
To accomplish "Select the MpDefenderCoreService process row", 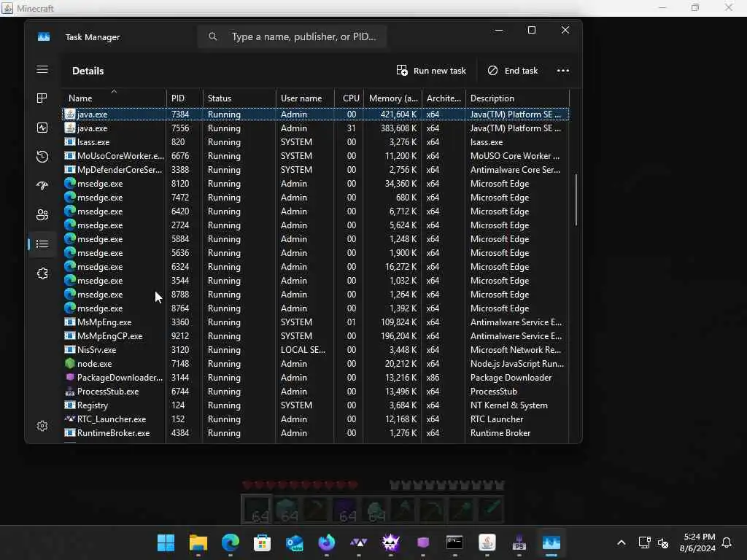I will [x=316, y=169].
